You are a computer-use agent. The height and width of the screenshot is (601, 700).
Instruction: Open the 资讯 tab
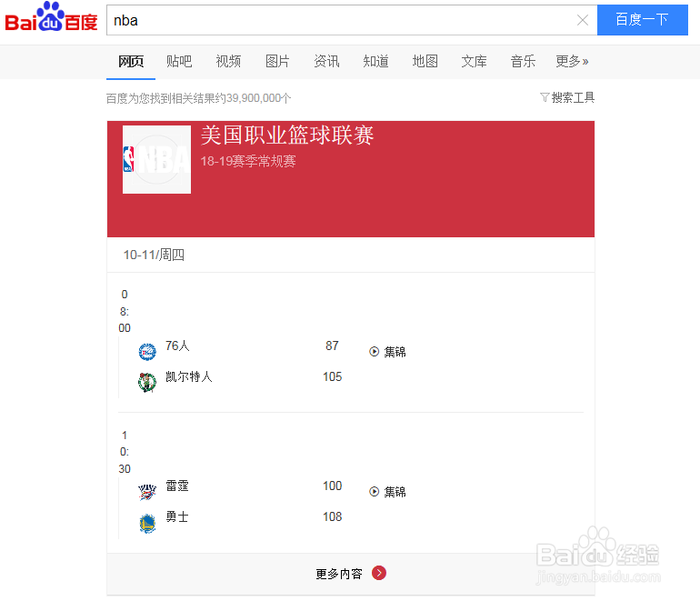[x=326, y=61]
